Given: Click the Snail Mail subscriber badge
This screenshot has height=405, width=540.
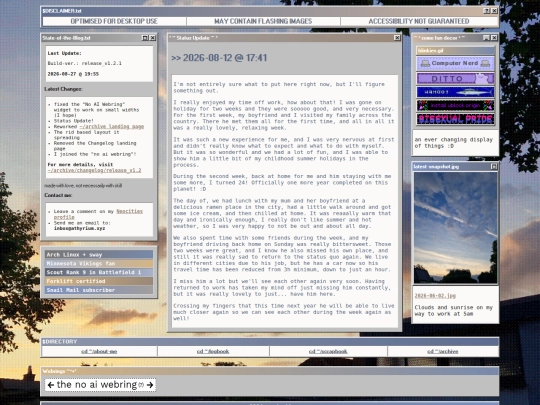Looking at the screenshot, I should [99, 290].
